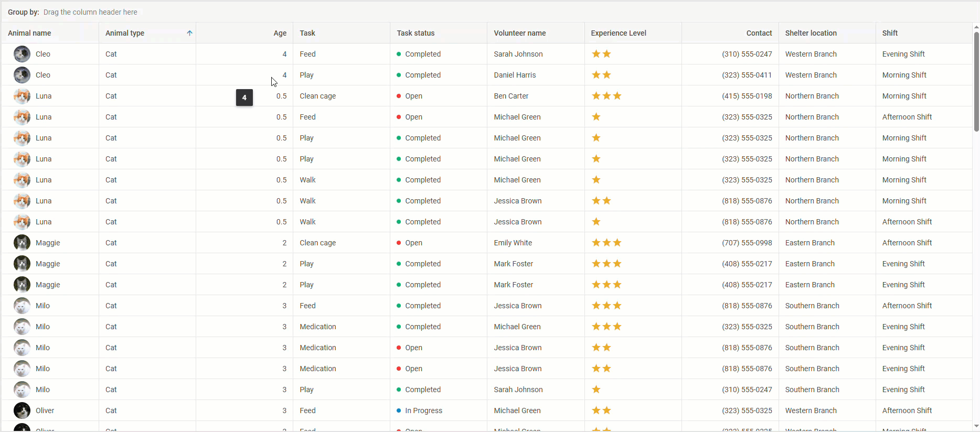Select the Daniel Harris volunteer cell
980x432 pixels.
(x=515, y=75)
